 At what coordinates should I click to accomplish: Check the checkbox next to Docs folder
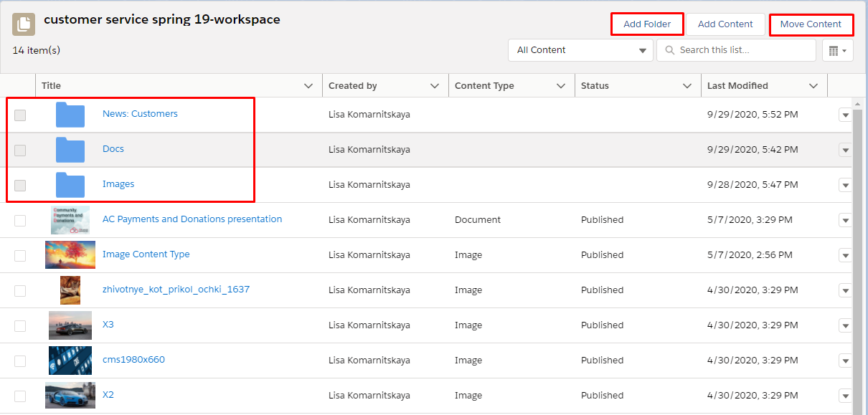20,150
